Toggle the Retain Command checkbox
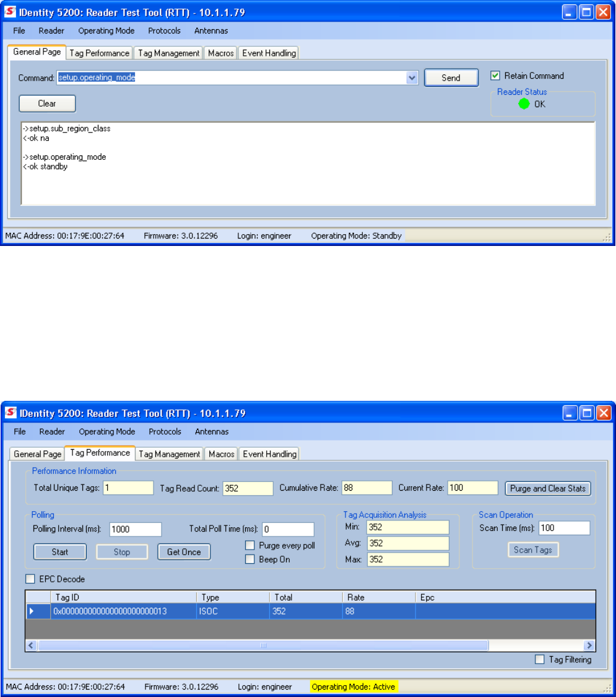The height and width of the screenshot is (697, 616). point(495,76)
